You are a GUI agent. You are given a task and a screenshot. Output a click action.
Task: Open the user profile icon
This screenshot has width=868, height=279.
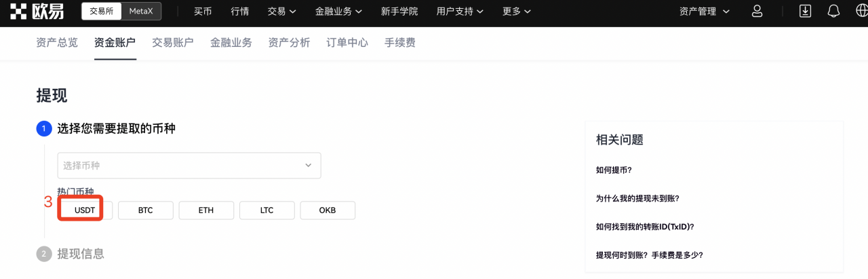pyautogui.click(x=757, y=12)
